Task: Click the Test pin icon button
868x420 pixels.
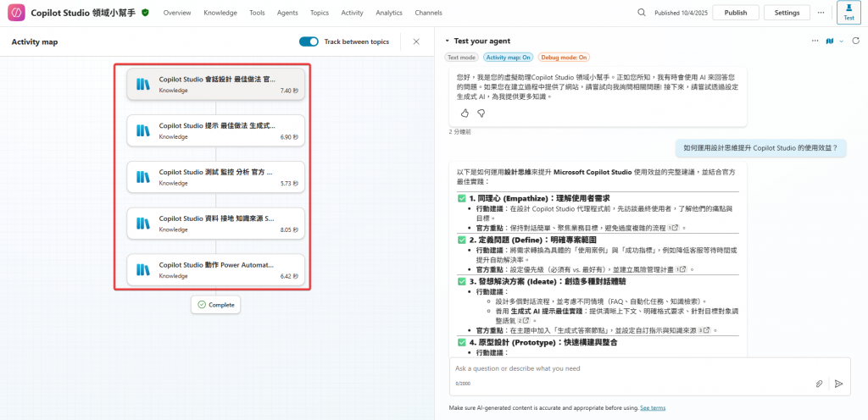Action: click(849, 14)
